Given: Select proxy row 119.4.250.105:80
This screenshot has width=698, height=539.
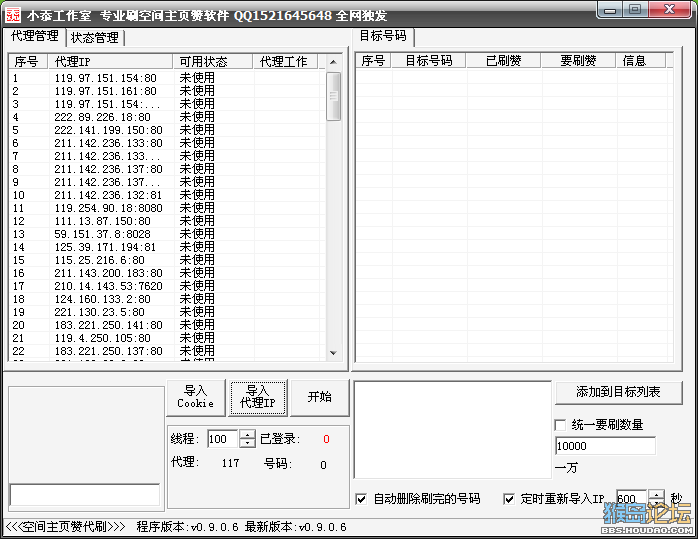Looking at the screenshot, I should pos(167,338).
